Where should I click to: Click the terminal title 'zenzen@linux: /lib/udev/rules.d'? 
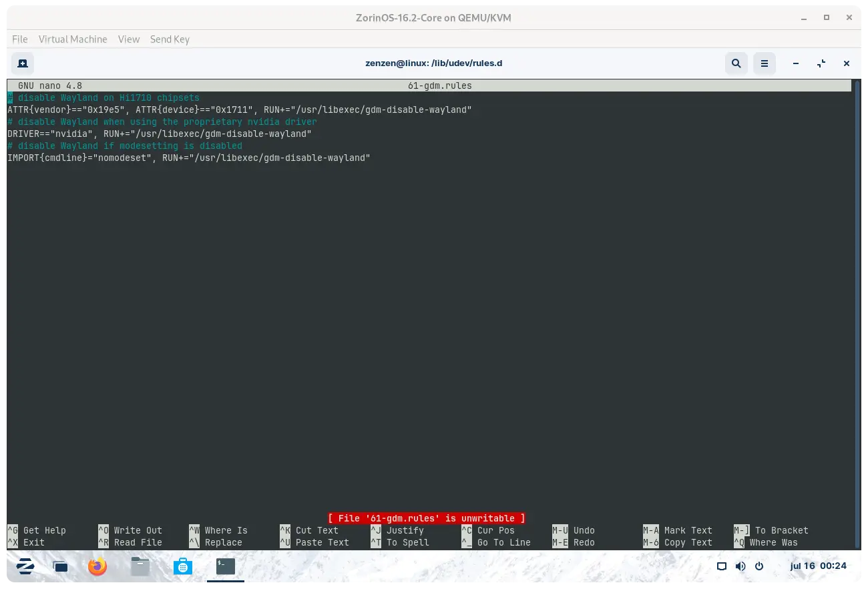click(433, 63)
